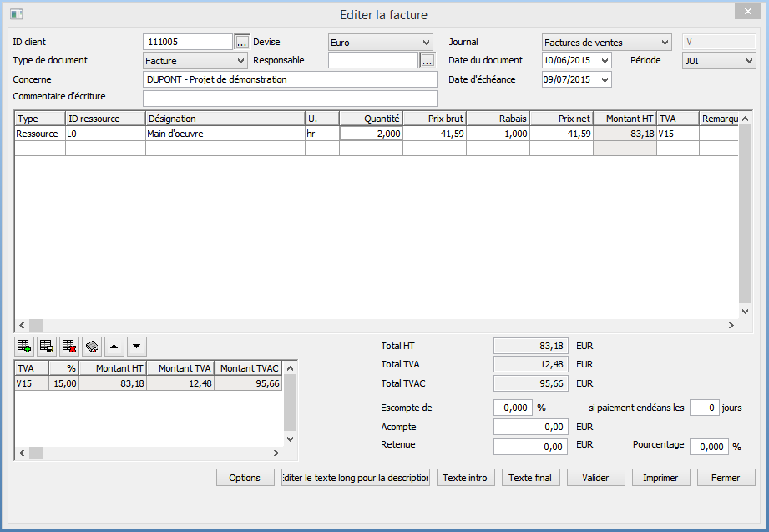Click the save row icon with floppy disk
This screenshot has height=532, width=769.
tap(47, 346)
